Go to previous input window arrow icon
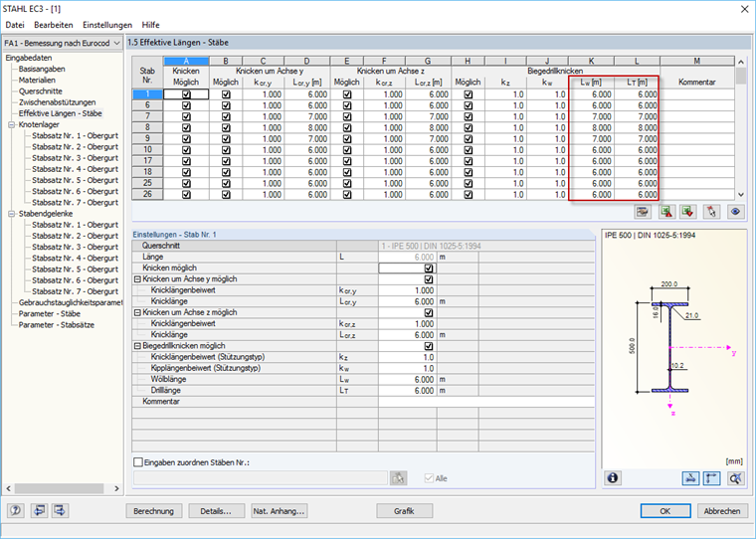Viewport: 756px width, 539px height. click(39, 510)
